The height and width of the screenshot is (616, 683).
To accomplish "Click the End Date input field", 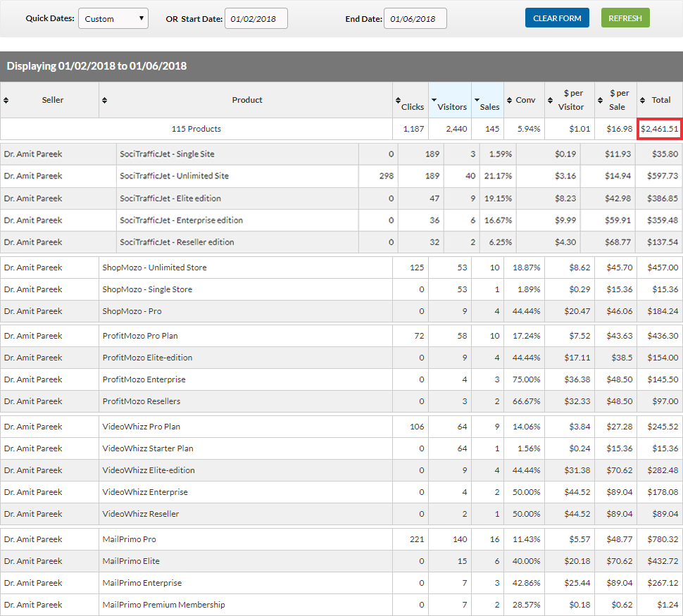I will pyautogui.click(x=415, y=19).
